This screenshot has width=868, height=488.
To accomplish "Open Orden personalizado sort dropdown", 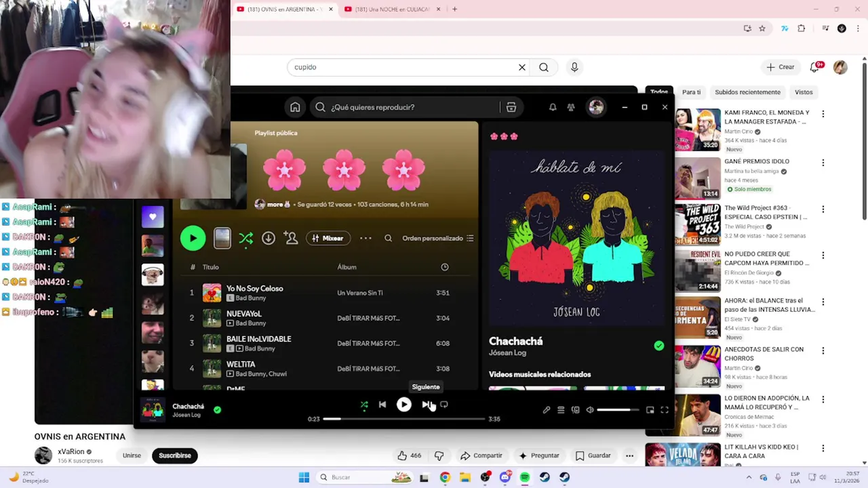I will click(x=438, y=238).
